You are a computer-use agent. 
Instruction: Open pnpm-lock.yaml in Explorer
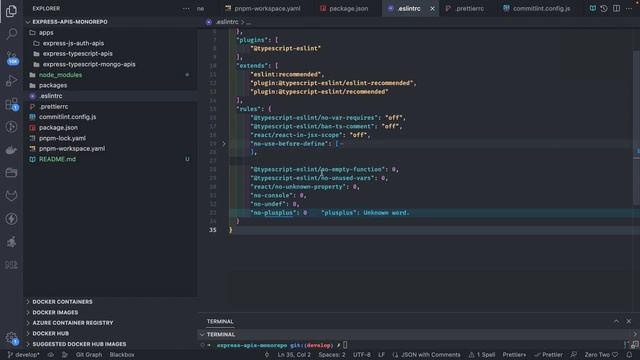tap(62, 138)
